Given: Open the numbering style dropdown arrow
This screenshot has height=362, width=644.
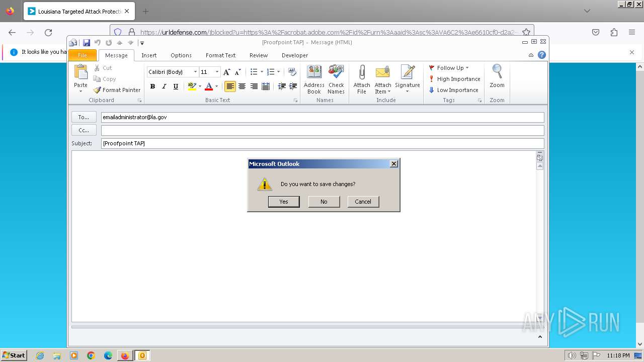Looking at the screenshot, I should 279,72.
